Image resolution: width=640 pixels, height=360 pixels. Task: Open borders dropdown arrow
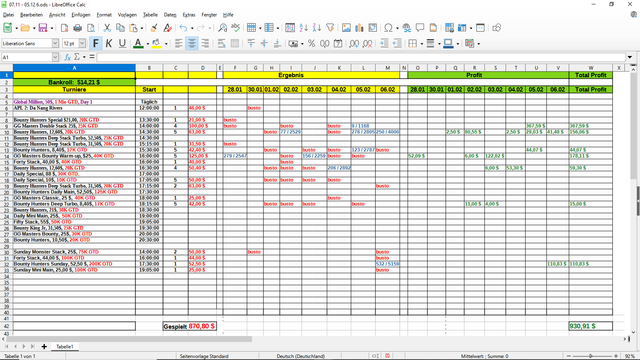click(421, 44)
